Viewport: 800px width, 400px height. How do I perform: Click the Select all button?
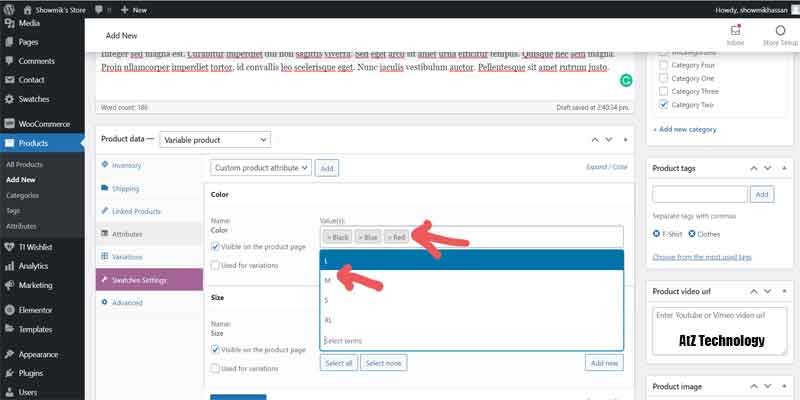tap(338, 364)
